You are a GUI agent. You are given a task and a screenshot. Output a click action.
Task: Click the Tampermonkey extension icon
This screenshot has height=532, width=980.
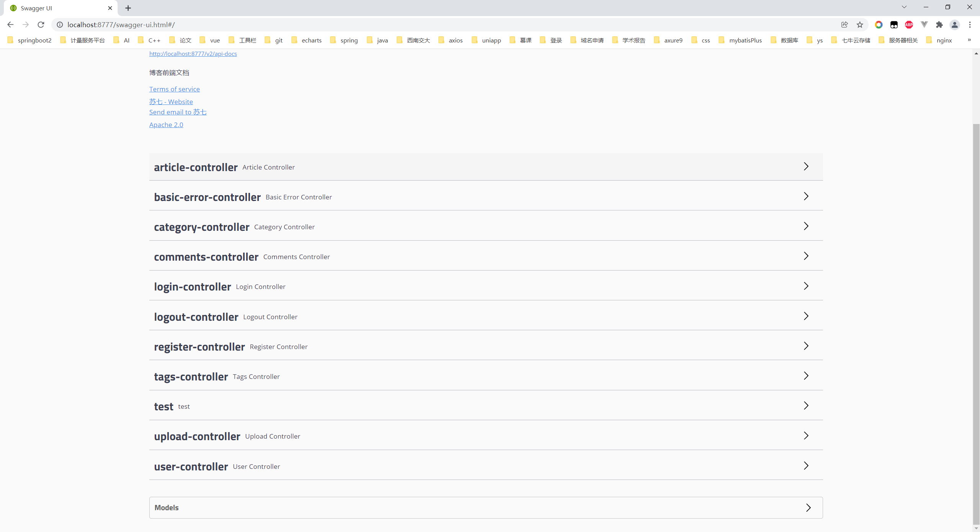point(894,24)
